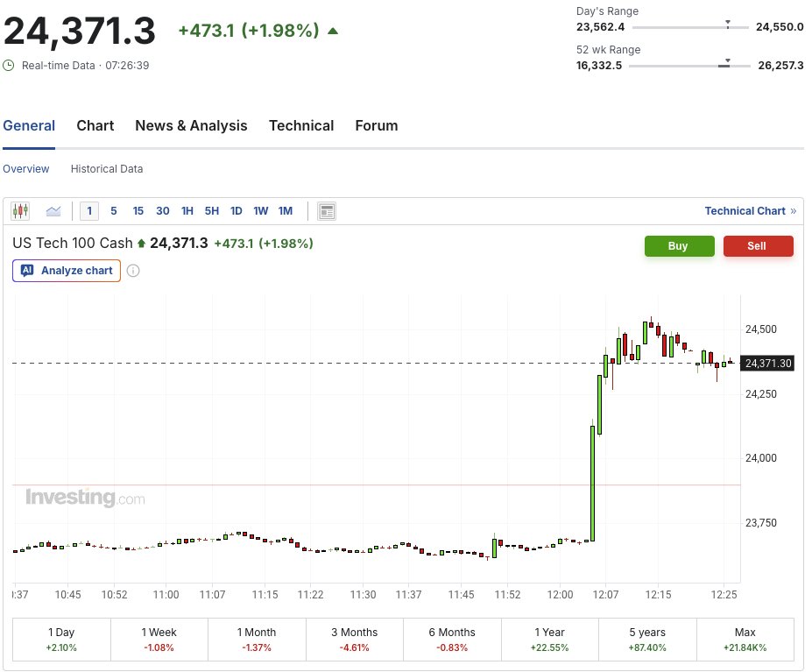
Task: Open the General tab
Action: coord(29,126)
